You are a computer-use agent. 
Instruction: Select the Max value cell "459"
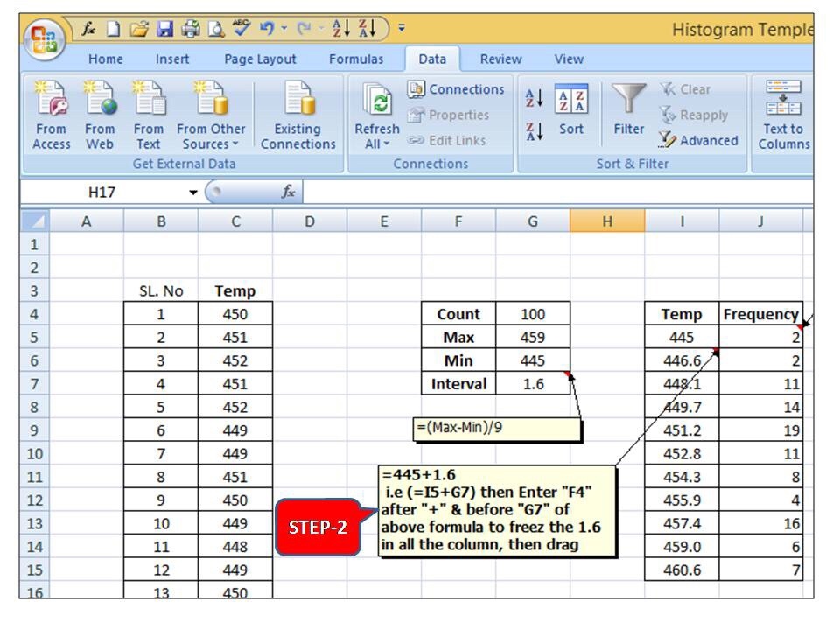tap(533, 337)
